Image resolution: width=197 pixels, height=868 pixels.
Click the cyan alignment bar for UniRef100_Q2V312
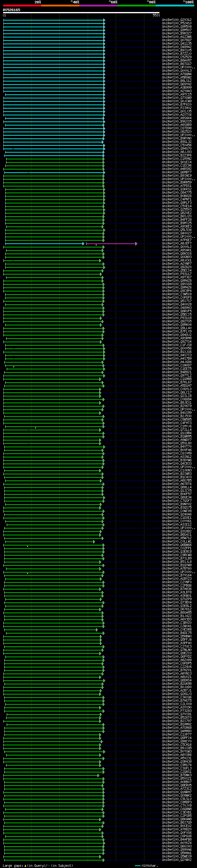coord(54,20)
